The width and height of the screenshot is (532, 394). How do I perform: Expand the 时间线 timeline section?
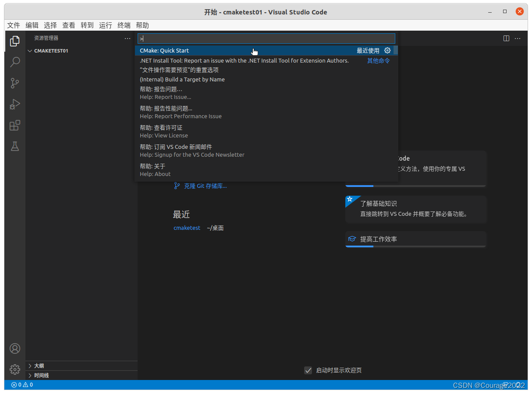pos(82,376)
